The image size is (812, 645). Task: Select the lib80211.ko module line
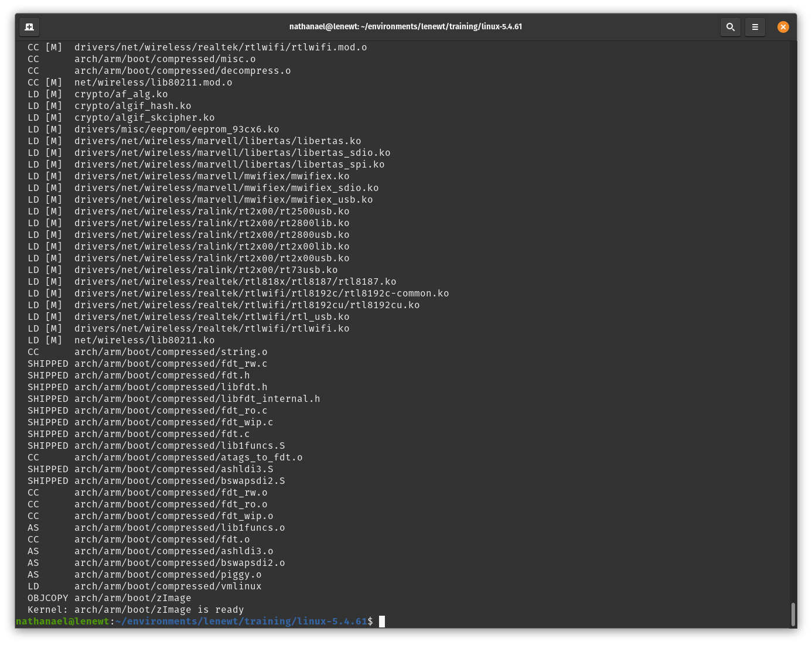(x=144, y=340)
